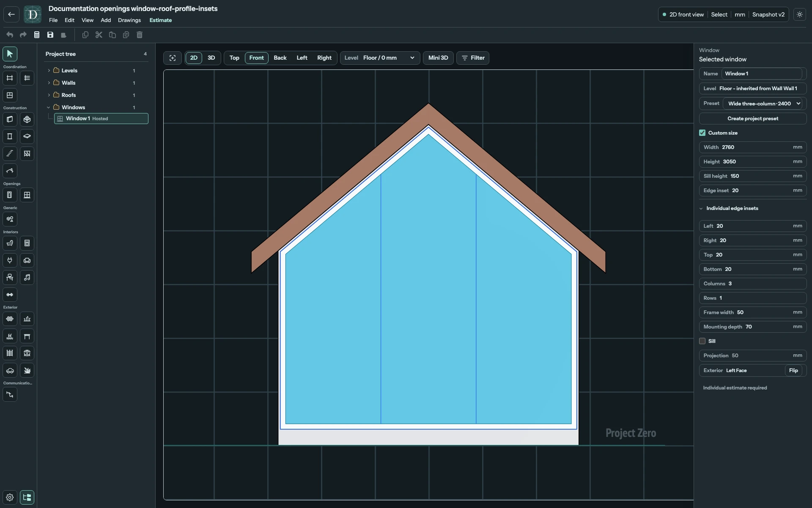812x508 pixels.
Task: Pick the building blocks construction tool
Action: (x=27, y=119)
